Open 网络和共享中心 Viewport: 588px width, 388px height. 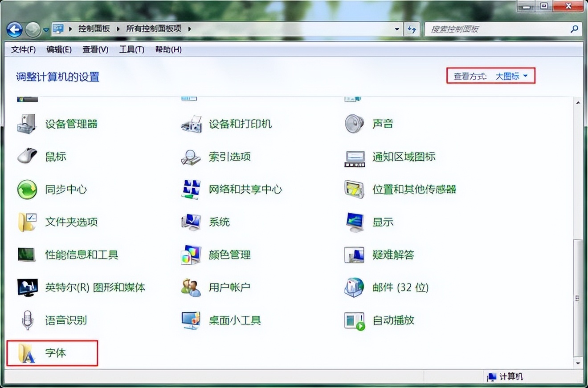tap(246, 189)
